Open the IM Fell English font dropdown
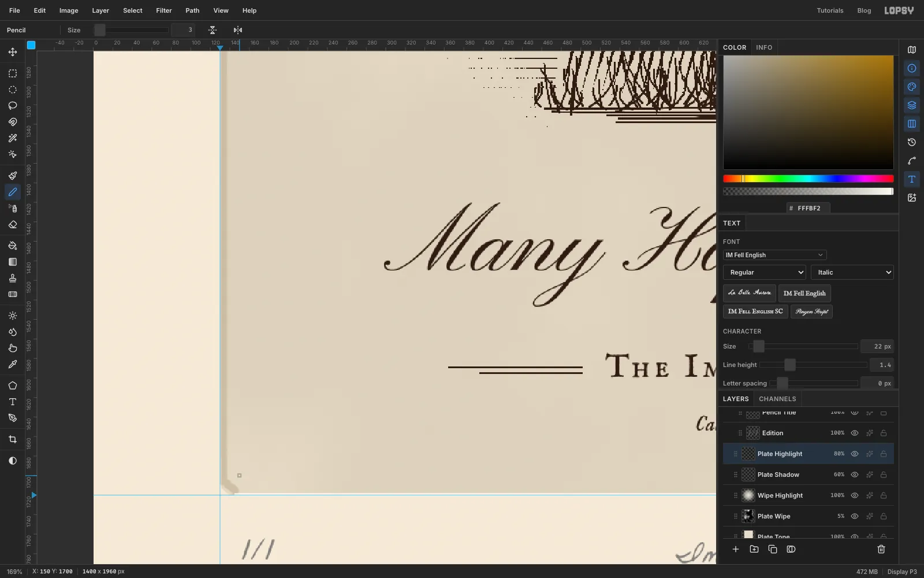Image resolution: width=924 pixels, height=578 pixels. pyautogui.click(x=774, y=255)
